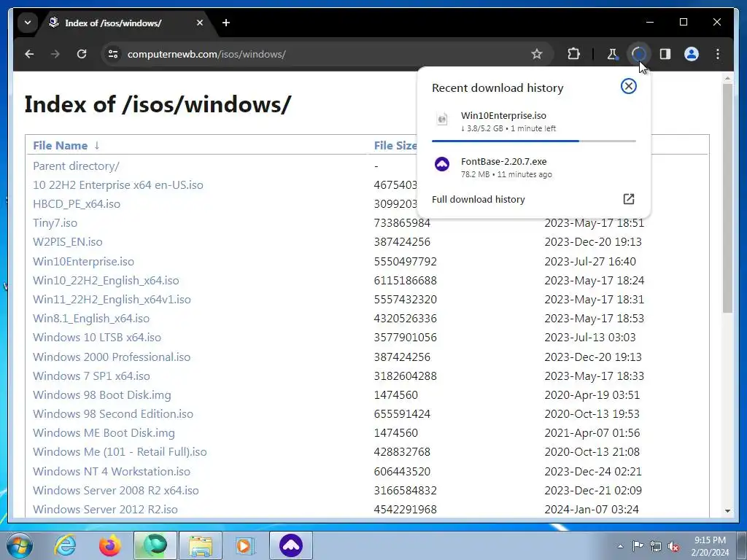Download Windows Me (101 - Retail Full).iso
The width and height of the screenshot is (747, 560).
[x=120, y=452]
